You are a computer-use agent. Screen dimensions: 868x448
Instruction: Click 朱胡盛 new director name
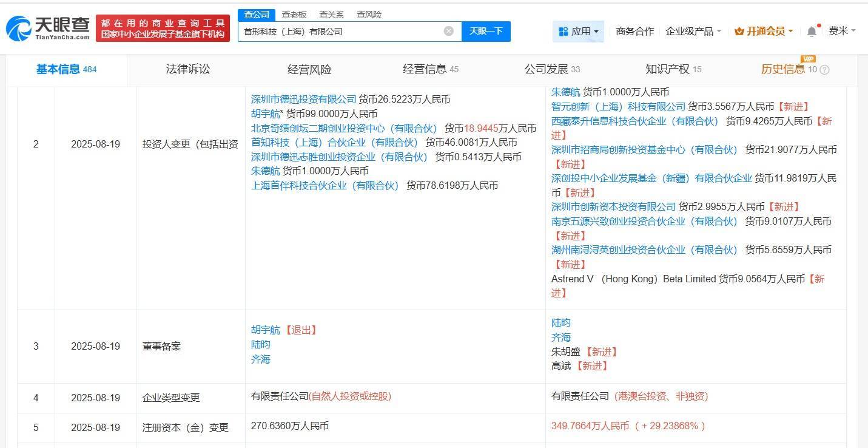pyautogui.click(x=566, y=352)
